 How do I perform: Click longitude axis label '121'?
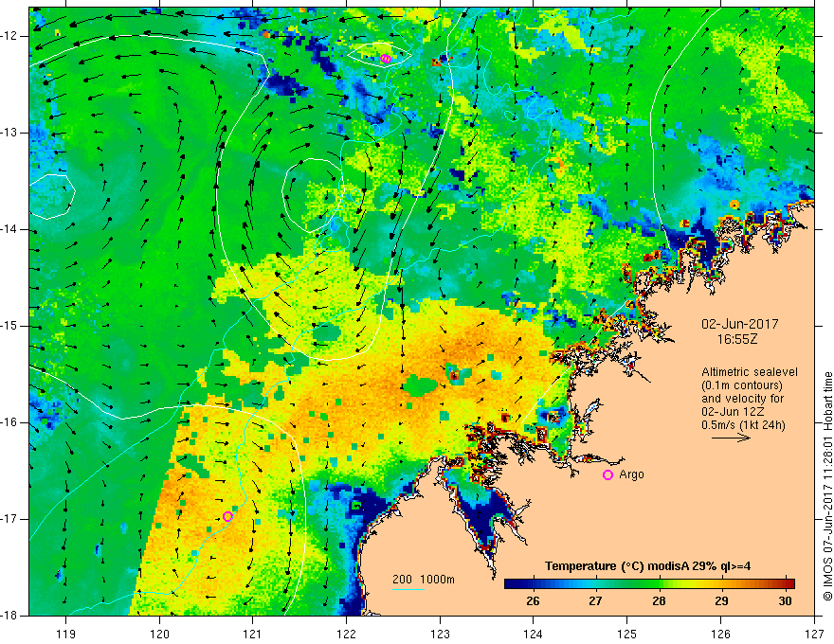pyautogui.click(x=252, y=634)
